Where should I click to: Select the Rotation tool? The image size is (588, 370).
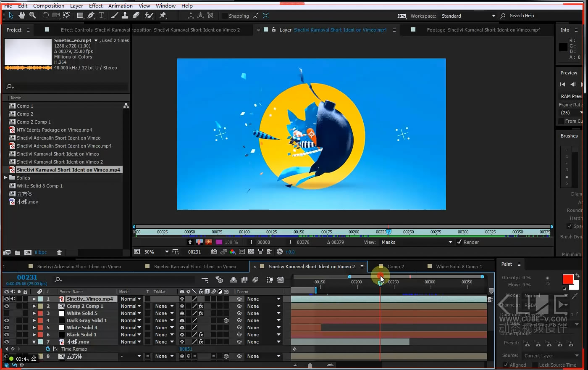pyautogui.click(x=45, y=16)
